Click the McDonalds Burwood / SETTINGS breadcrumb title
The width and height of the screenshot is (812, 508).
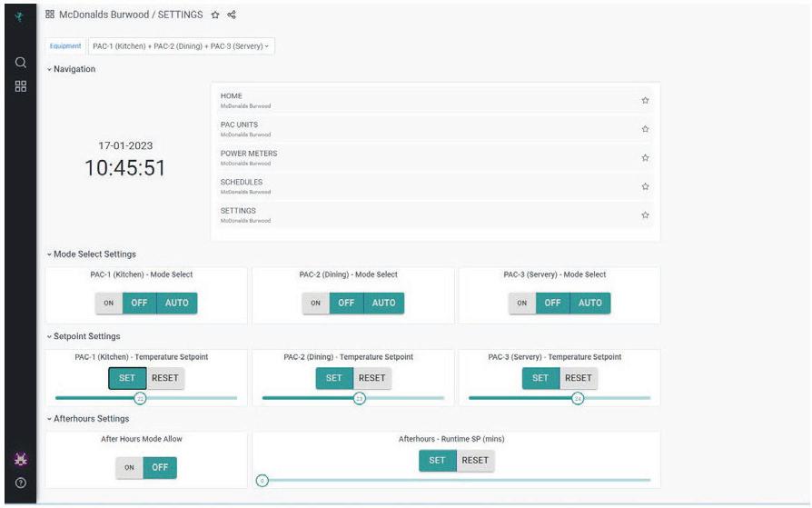[131, 15]
